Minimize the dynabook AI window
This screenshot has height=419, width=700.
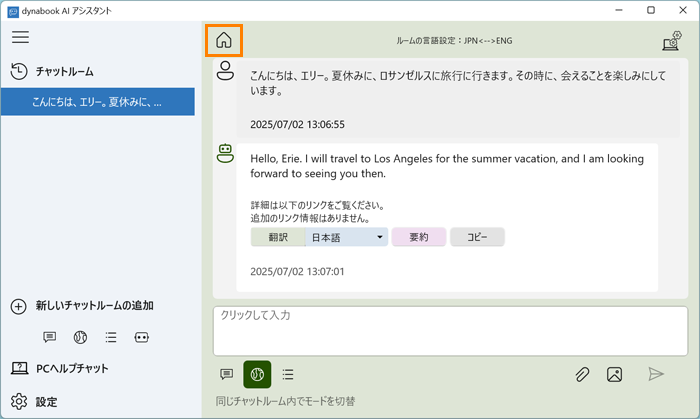point(619,10)
